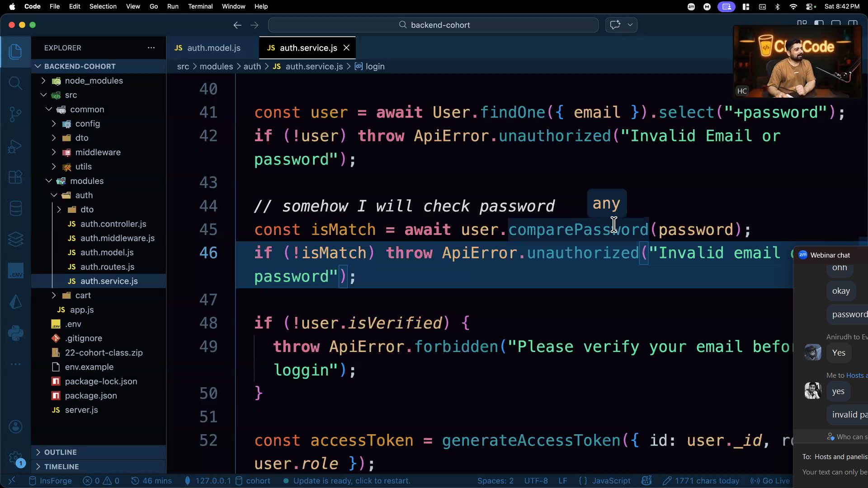Open the Python sidebar icon

click(15, 333)
